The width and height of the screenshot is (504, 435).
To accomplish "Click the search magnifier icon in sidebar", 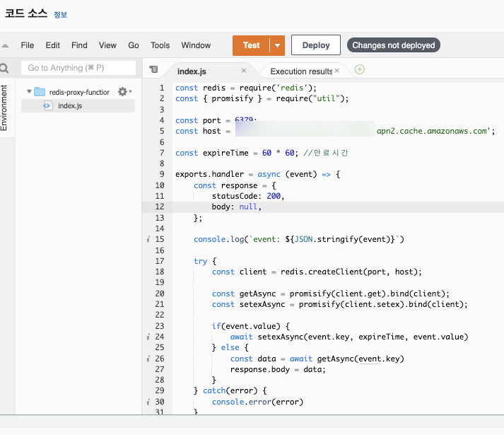I will 4,69.
